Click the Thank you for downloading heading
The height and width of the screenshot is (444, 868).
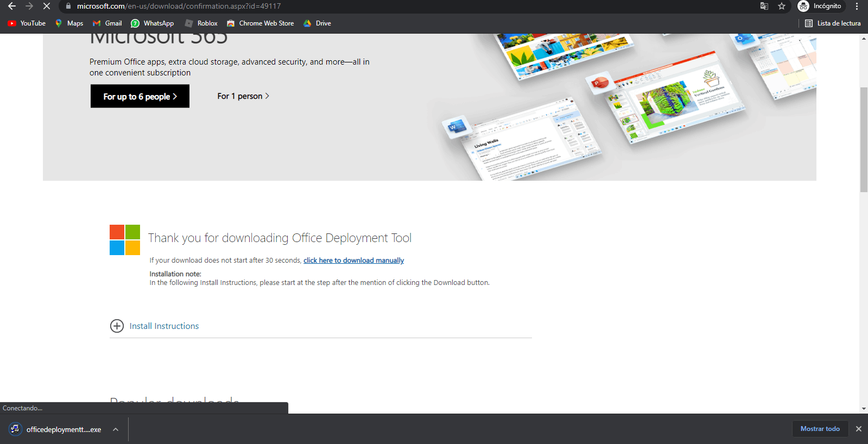pos(280,238)
